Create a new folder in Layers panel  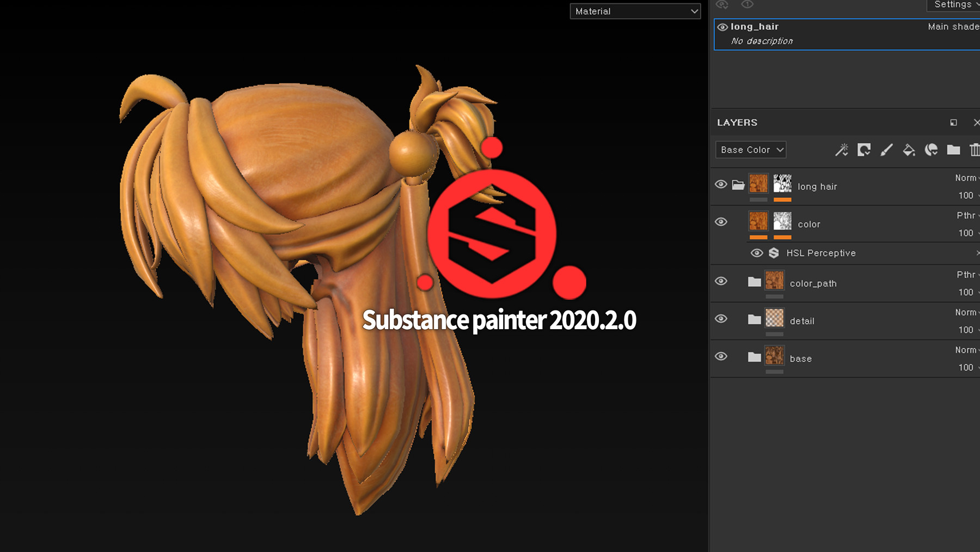(x=953, y=150)
